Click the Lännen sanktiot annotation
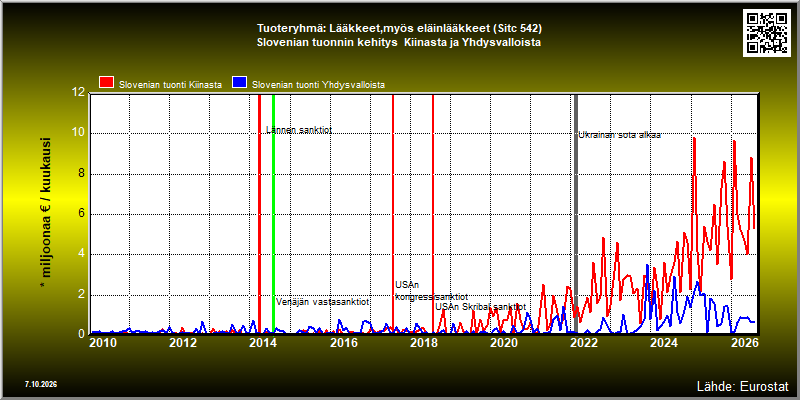800x400 pixels. coord(299,130)
